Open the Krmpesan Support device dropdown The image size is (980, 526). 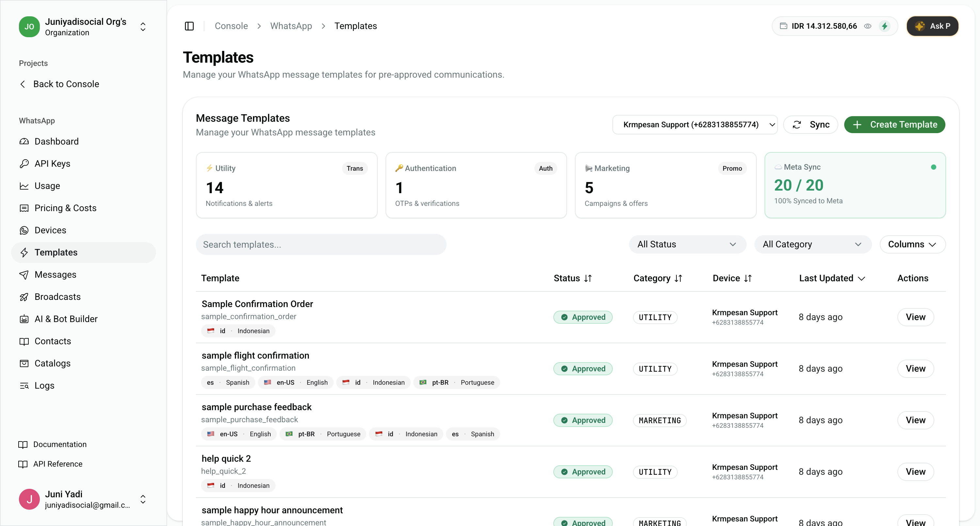coord(695,125)
